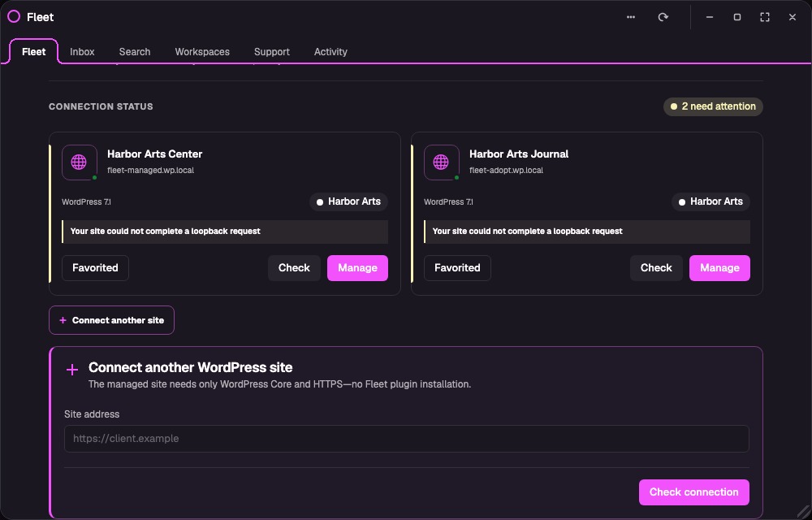Viewport: 812px width, 520px height.
Task: Click WordPress 7.1 on Harbor Arts Center card
Action: (x=87, y=202)
